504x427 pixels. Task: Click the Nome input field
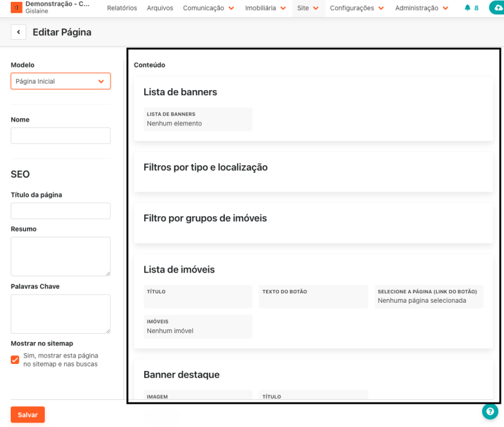click(x=60, y=136)
